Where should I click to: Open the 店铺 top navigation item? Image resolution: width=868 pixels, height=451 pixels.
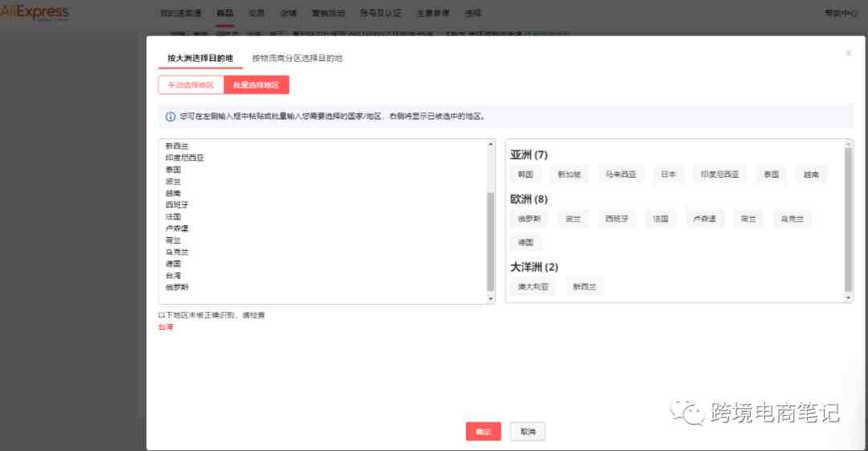tap(289, 13)
